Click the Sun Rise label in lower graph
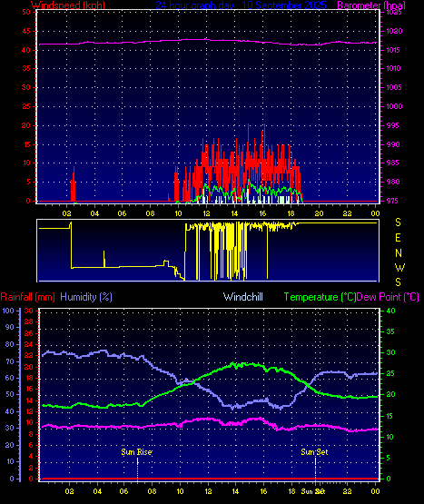This screenshot has width=424, height=504. tap(136, 452)
